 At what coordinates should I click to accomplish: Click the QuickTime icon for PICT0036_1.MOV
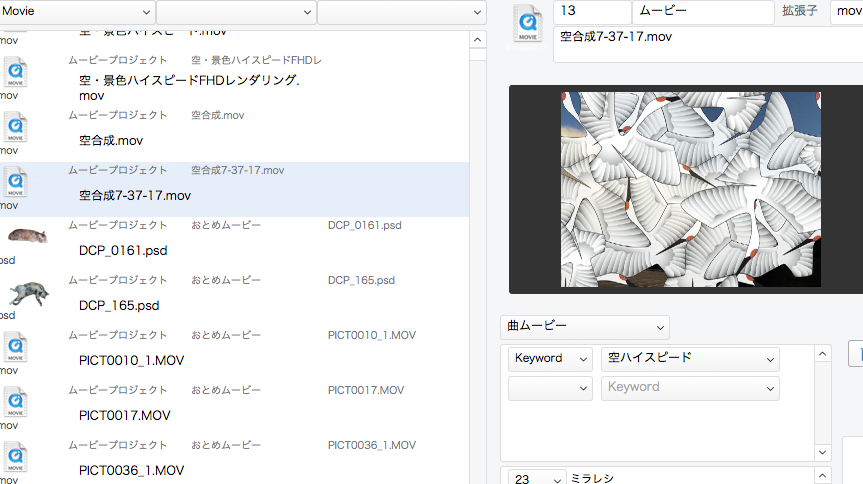pos(15,458)
